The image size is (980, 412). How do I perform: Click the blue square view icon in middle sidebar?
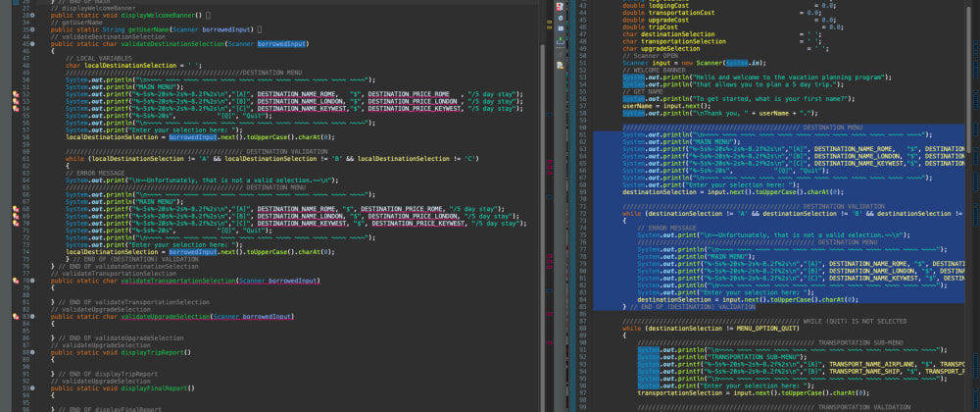tap(560, 28)
